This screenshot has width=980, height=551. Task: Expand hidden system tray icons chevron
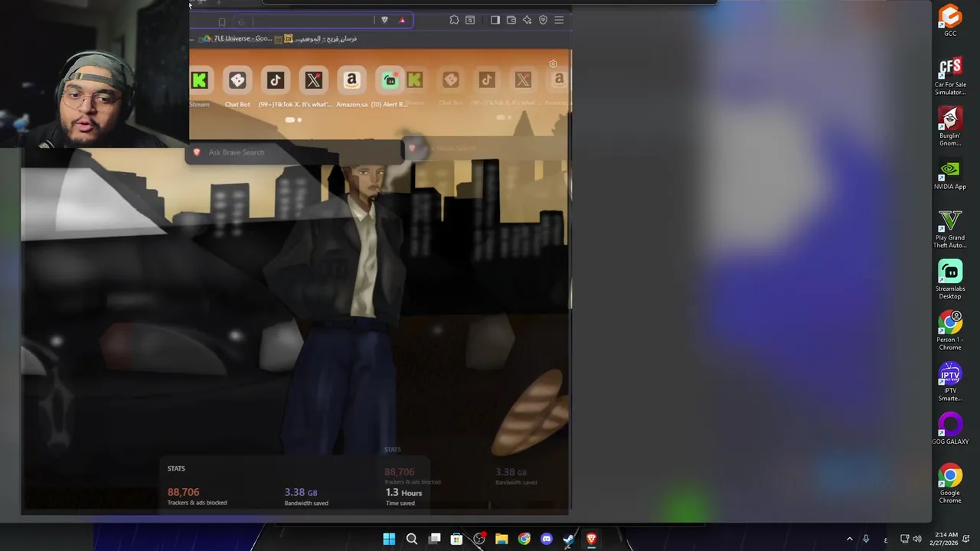(849, 539)
